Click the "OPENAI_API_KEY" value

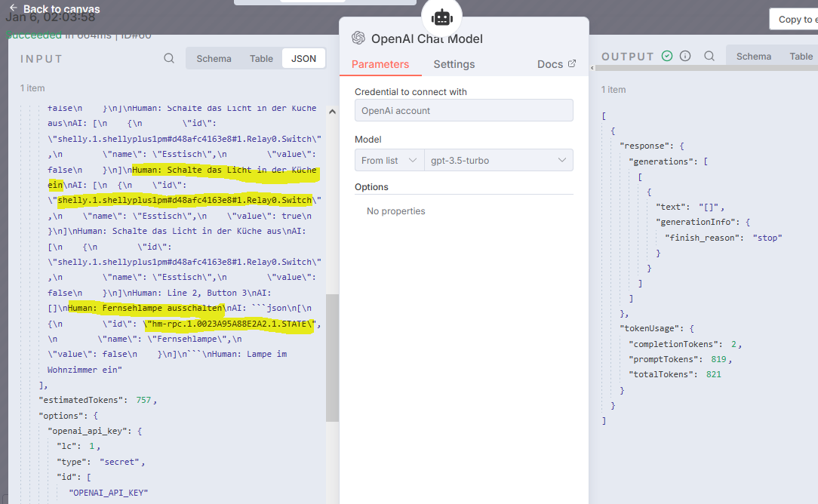(x=109, y=493)
